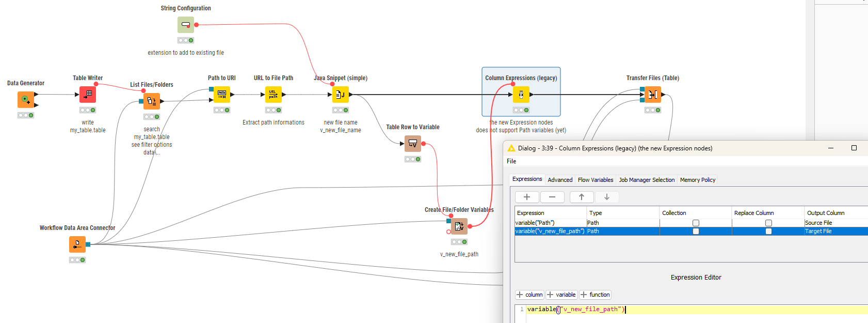Select the Data Generator node icon
This screenshot has height=323, width=868.
[x=25, y=99]
